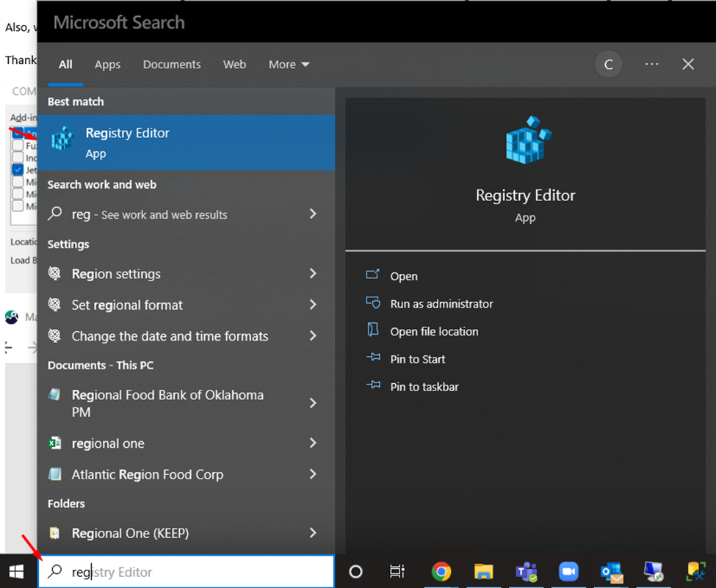Select Pin to Start
The width and height of the screenshot is (716, 588).
417,359
